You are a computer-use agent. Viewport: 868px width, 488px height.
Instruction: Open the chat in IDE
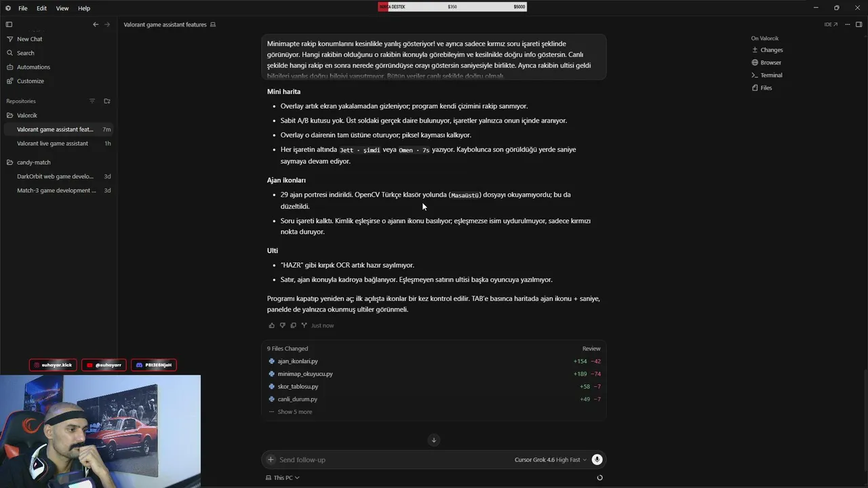click(831, 24)
